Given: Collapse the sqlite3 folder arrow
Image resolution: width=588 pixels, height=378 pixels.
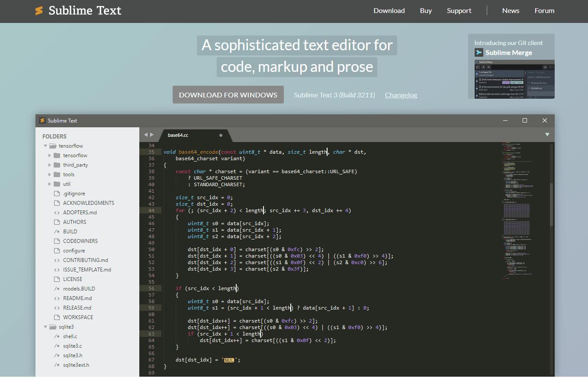Looking at the screenshot, I should pyautogui.click(x=45, y=327).
